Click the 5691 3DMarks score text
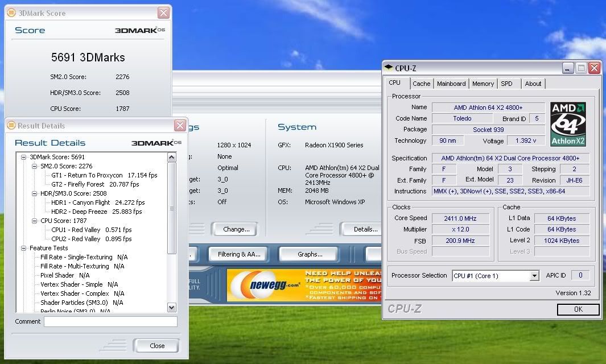The width and height of the screenshot is (606, 364). (88, 57)
